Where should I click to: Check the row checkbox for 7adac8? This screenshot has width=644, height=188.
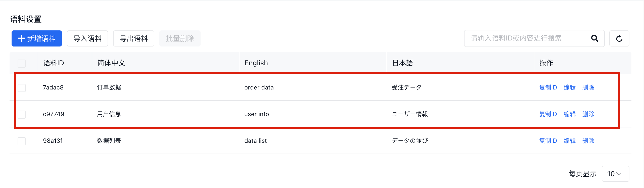click(x=21, y=88)
